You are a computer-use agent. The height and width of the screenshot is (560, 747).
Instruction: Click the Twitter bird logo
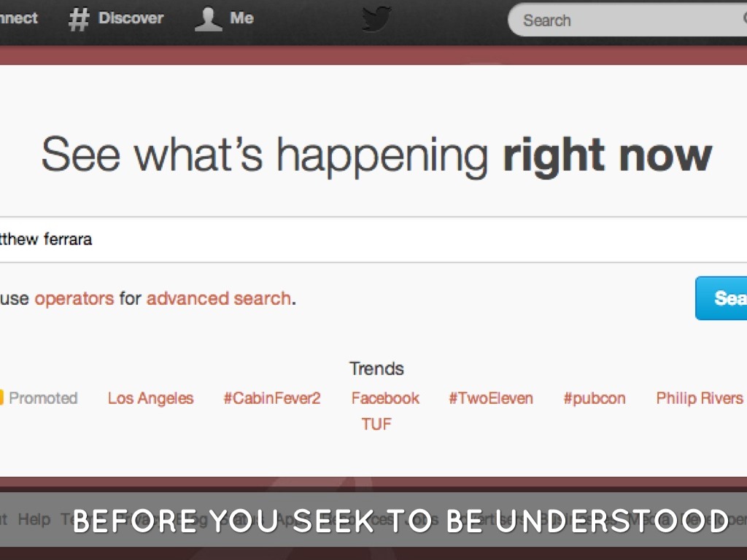tap(376, 20)
